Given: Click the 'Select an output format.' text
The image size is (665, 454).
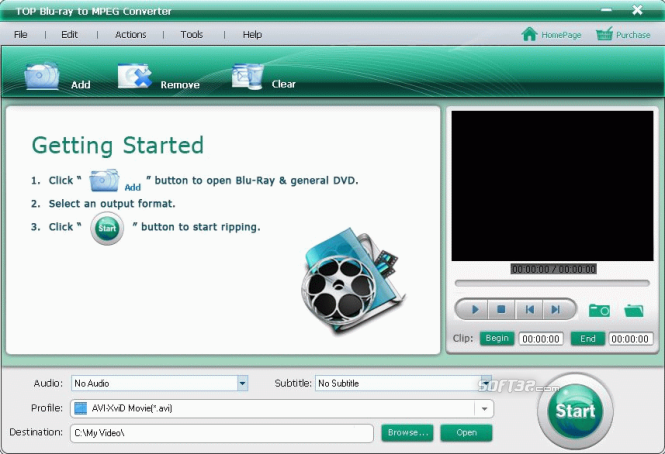Looking at the screenshot, I should 112,204.
